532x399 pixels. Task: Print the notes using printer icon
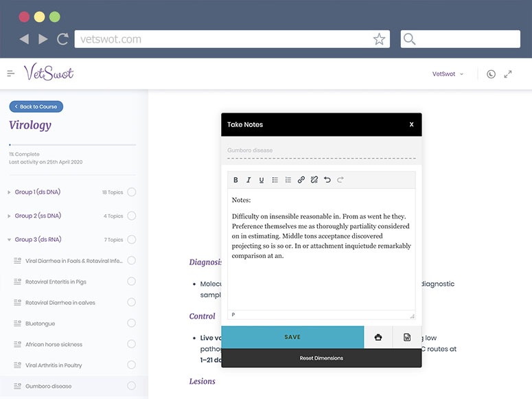tap(378, 337)
